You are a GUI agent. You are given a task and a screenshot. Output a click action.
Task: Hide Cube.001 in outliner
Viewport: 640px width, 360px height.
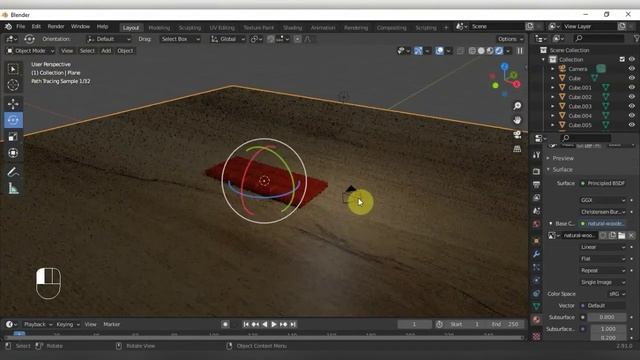coord(631,87)
